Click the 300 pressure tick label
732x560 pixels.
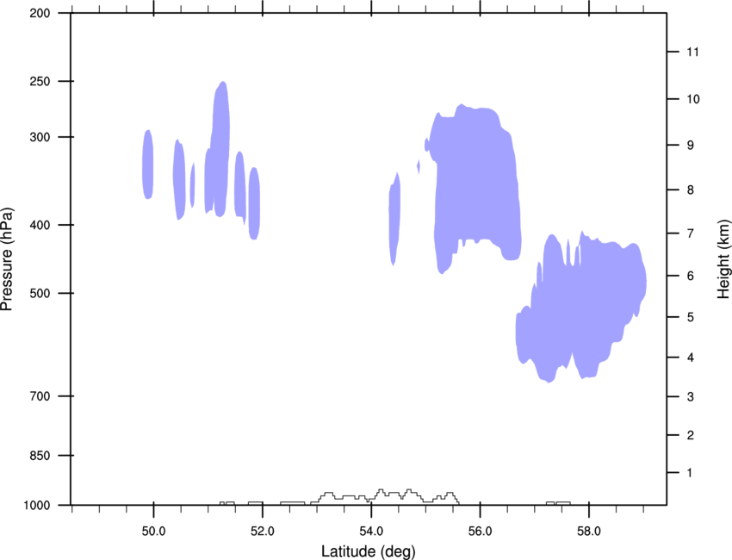[40, 137]
